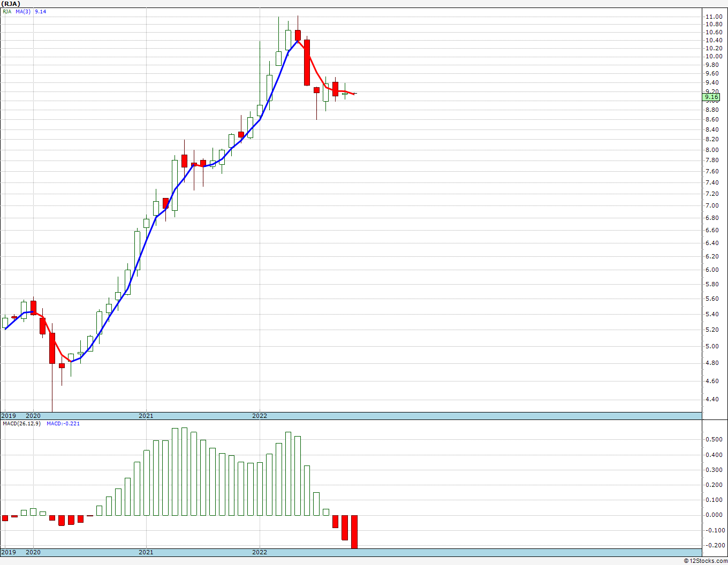Click the 7.40 price axis label
728x565 pixels.
[712, 182]
